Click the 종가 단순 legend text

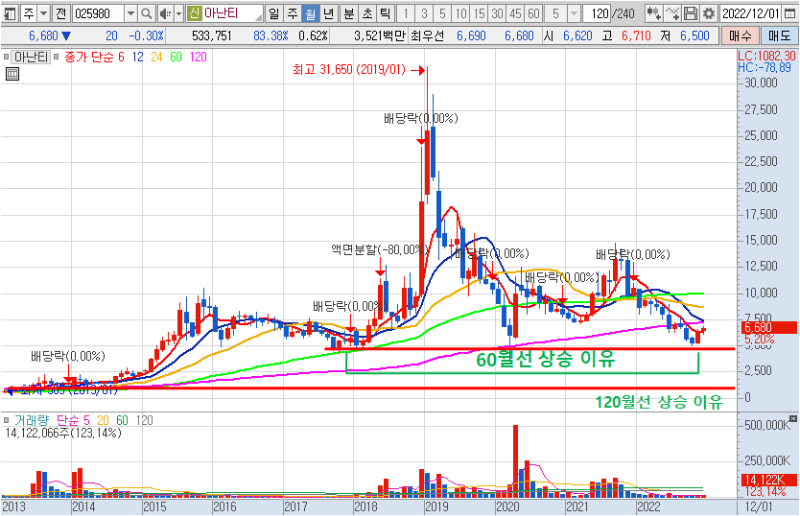tap(89, 57)
